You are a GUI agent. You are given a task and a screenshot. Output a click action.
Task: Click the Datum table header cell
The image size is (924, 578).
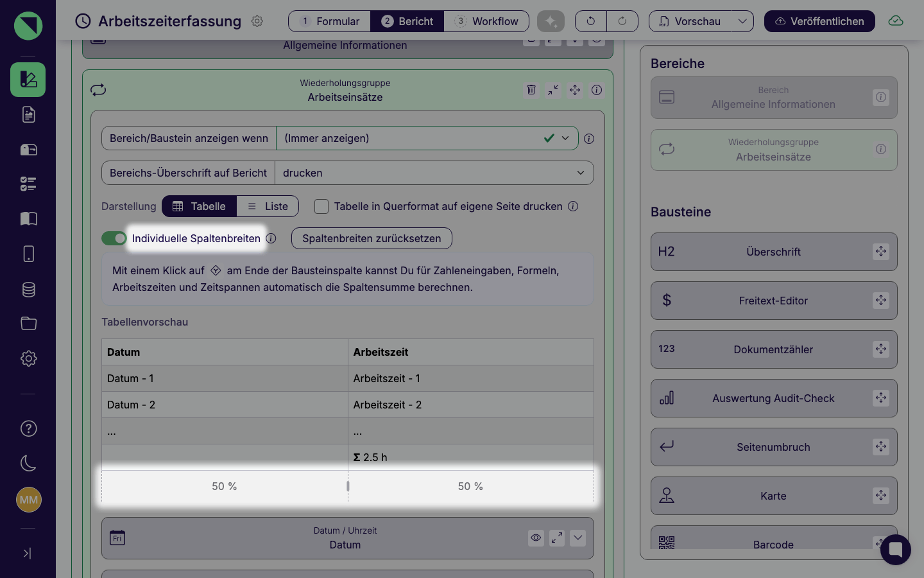coord(225,352)
